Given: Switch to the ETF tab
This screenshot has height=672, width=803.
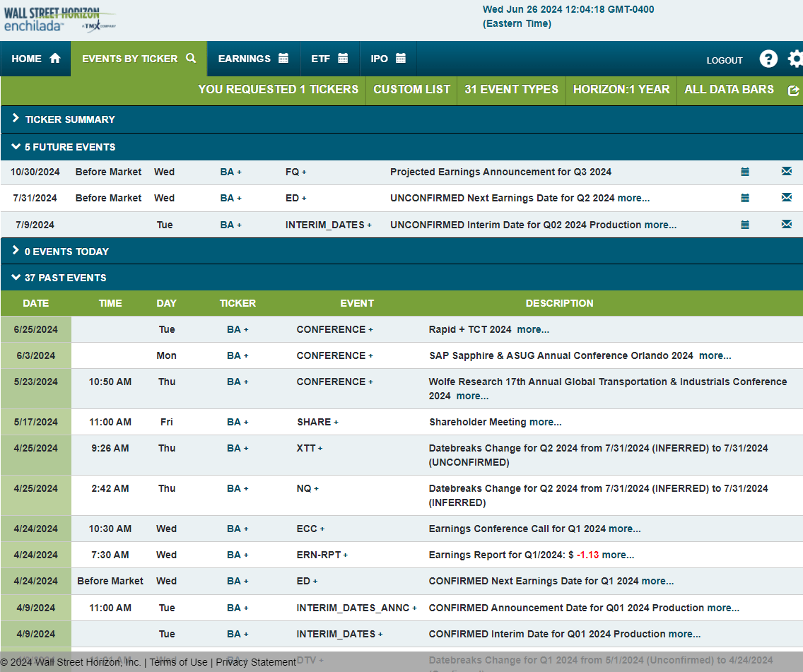Looking at the screenshot, I should (x=330, y=59).
